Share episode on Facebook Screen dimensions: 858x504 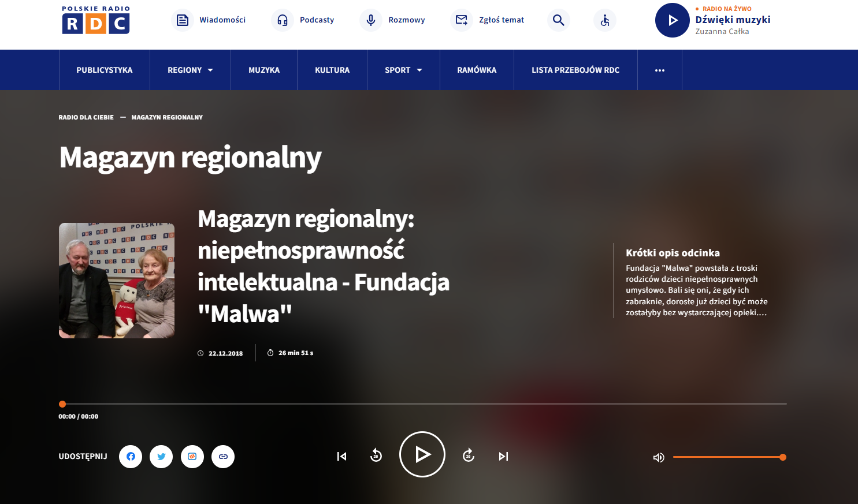[131, 457]
